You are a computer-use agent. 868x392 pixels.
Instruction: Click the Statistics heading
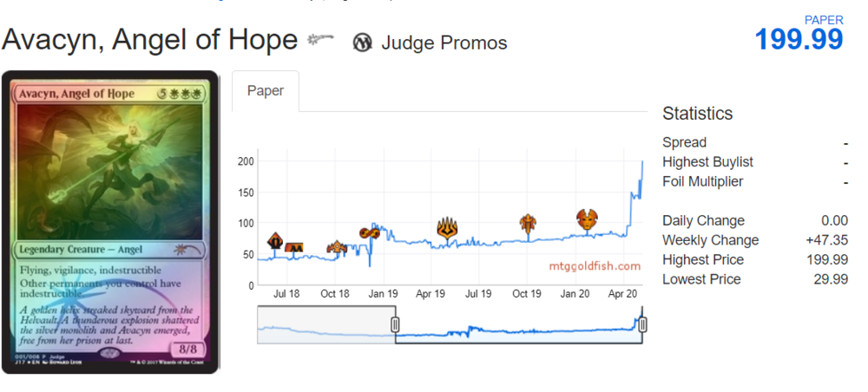pyautogui.click(x=697, y=114)
